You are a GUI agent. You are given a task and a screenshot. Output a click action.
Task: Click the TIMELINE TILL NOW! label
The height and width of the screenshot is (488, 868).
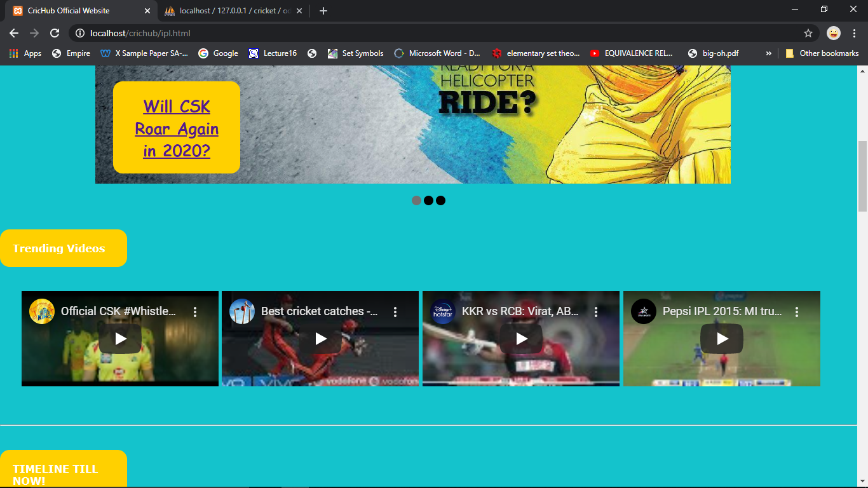click(64, 469)
